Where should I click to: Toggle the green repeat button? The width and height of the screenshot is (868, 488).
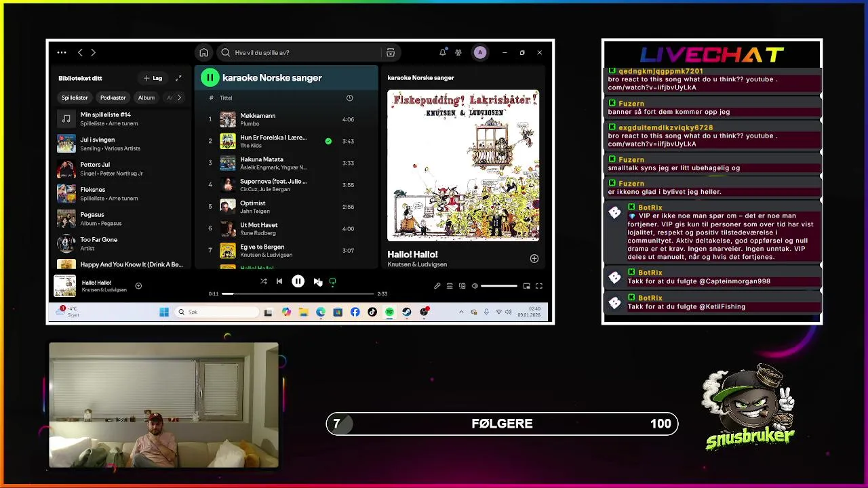point(332,281)
